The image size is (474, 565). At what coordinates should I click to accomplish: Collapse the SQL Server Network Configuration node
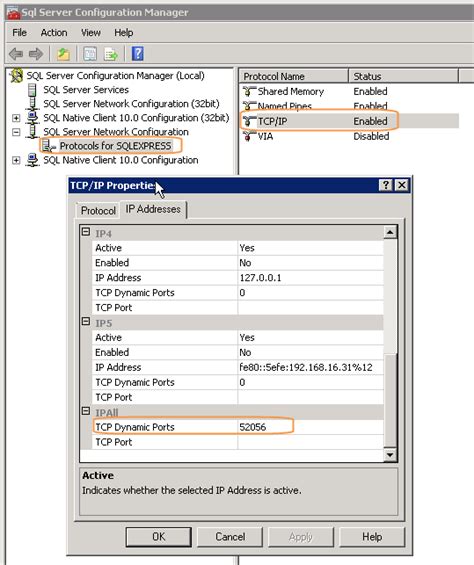pyautogui.click(x=16, y=132)
